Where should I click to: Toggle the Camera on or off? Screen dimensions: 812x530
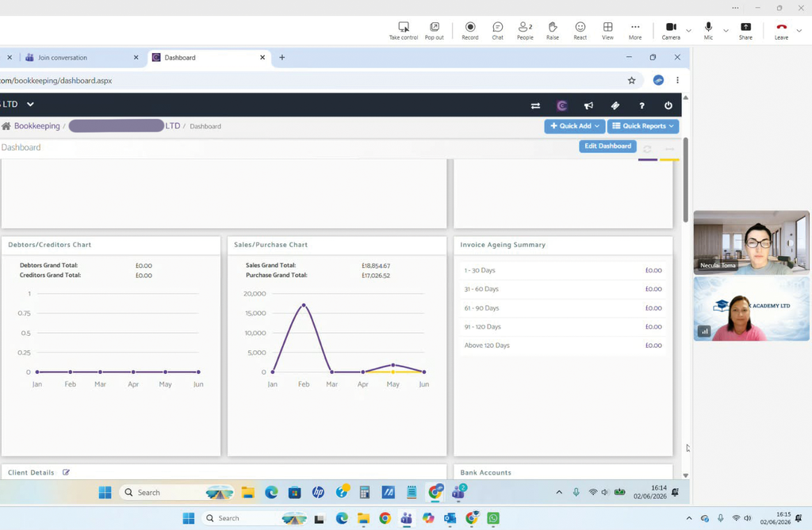pyautogui.click(x=671, y=31)
